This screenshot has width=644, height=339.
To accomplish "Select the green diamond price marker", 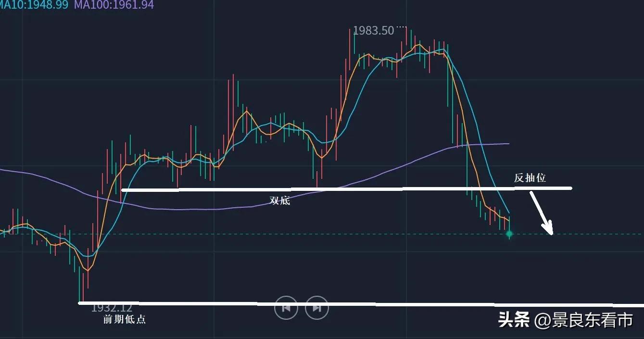I will [509, 234].
